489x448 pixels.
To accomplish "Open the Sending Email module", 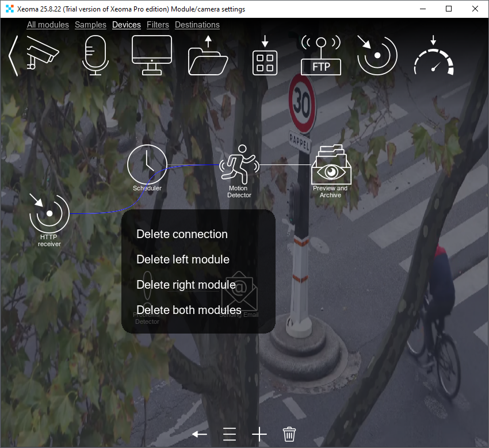I will [239, 290].
